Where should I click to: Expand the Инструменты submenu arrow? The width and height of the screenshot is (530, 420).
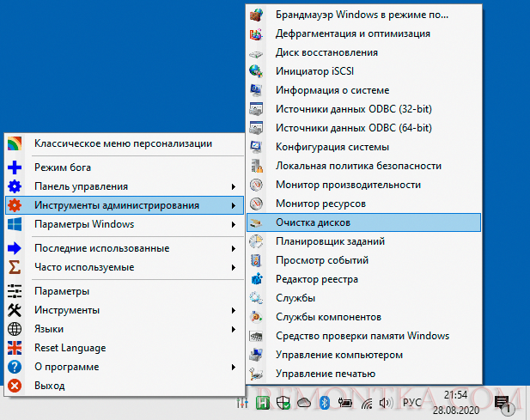234,310
